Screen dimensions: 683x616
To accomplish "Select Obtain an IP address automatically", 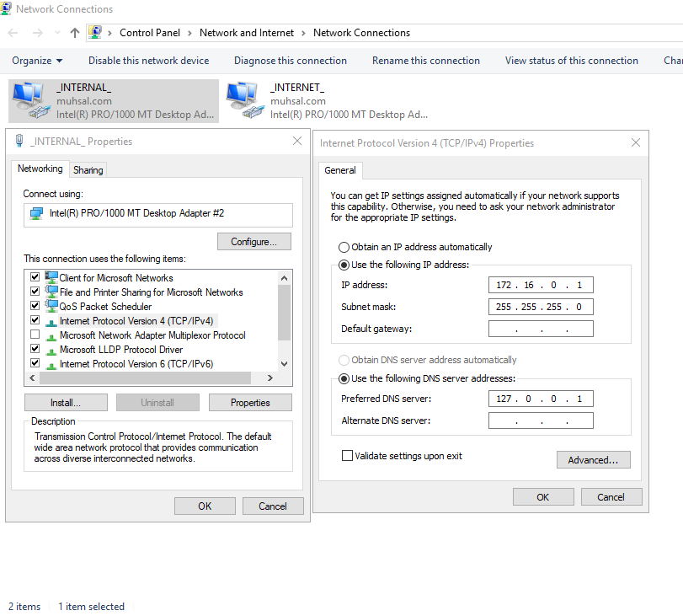I will [x=344, y=248].
